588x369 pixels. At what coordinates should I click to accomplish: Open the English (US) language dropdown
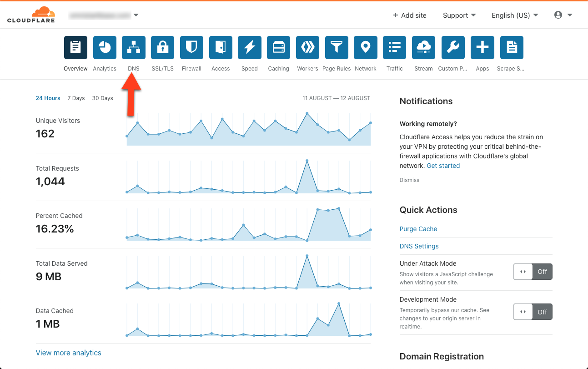tap(515, 15)
